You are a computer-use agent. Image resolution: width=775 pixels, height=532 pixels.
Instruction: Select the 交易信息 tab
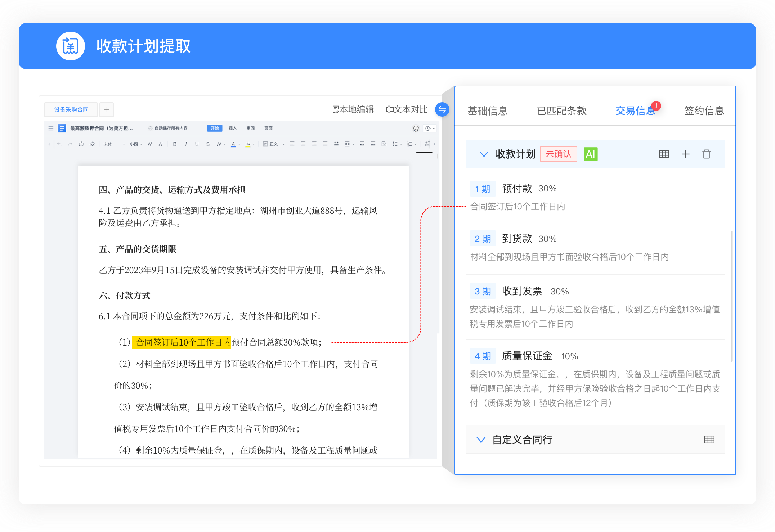(635, 111)
